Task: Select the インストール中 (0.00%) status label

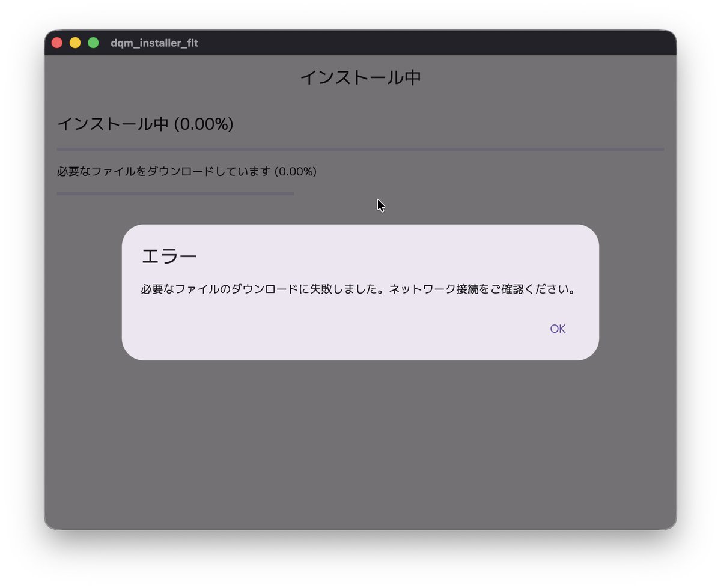Action: (145, 124)
